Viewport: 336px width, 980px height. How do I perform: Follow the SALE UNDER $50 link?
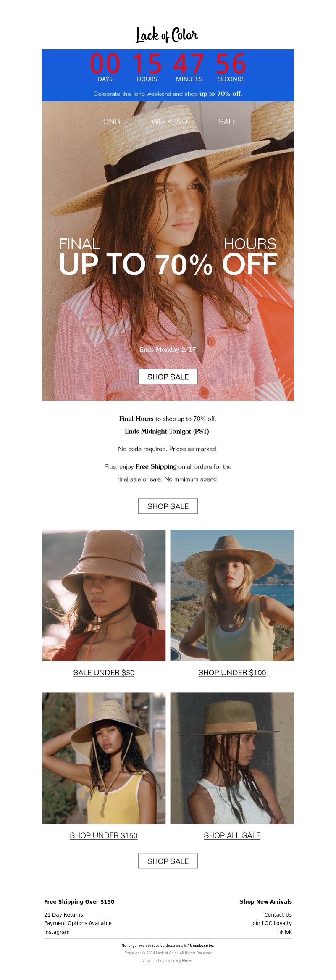click(104, 673)
